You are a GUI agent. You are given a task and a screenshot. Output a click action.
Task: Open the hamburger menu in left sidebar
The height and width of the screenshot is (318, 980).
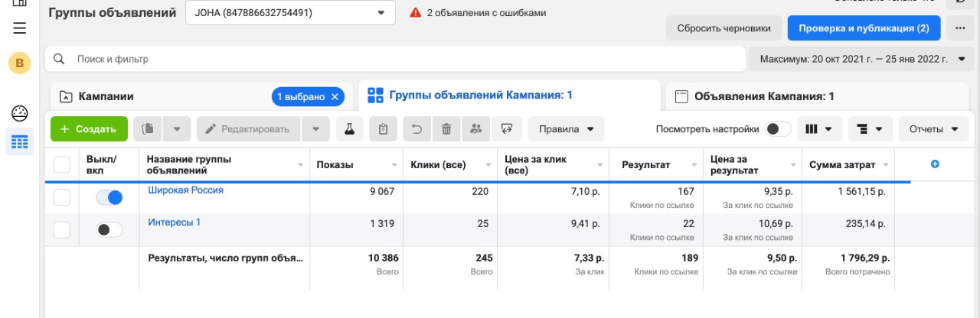(x=20, y=28)
